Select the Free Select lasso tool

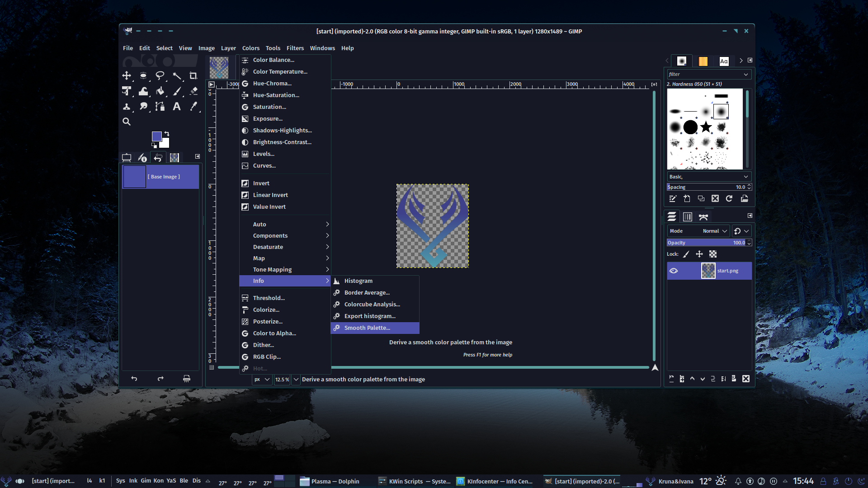tap(160, 75)
